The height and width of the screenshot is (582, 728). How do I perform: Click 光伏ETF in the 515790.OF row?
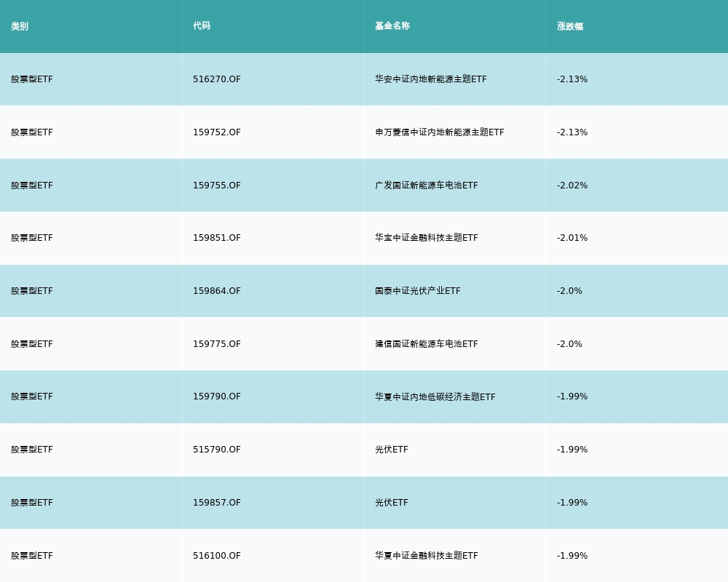click(x=392, y=450)
